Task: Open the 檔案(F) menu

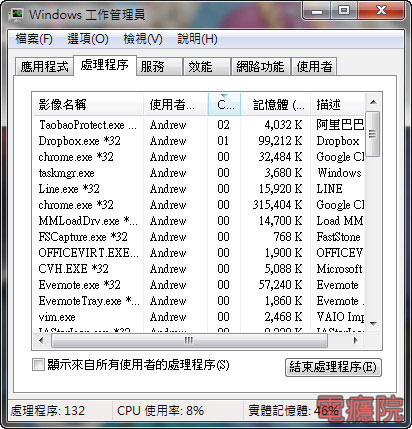Action: 34,39
